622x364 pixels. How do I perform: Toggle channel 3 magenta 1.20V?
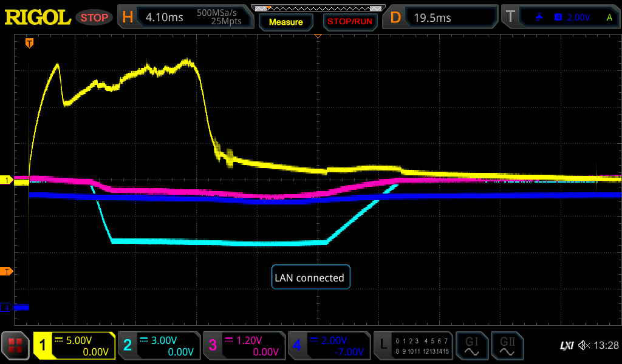coord(243,346)
